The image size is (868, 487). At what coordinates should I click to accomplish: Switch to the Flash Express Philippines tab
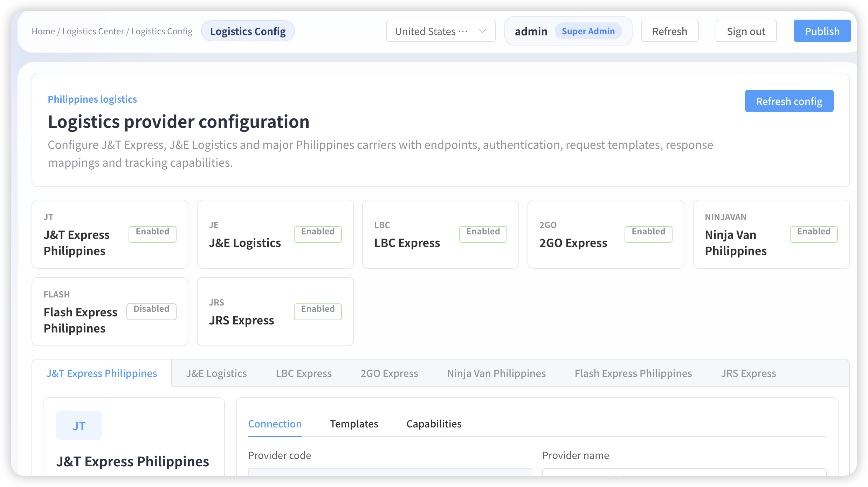(633, 373)
